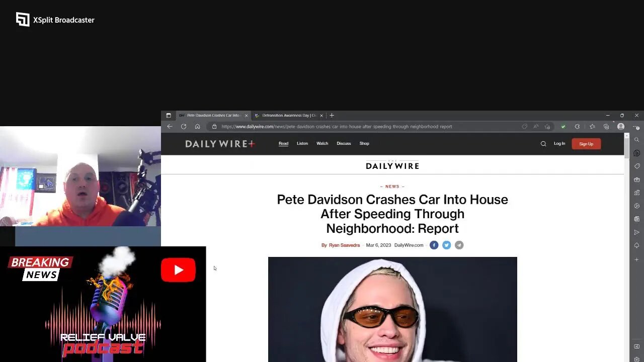644x362 pixels.
Task: Go to the browser Home page
Action: pyautogui.click(x=197, y=127)
